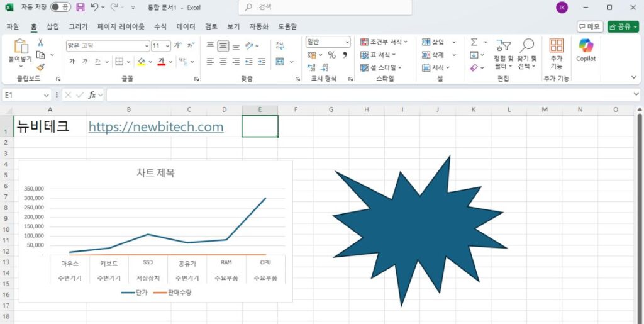Apply percent style with % icon
Viewport: 644px width, 324px height.
331,55
